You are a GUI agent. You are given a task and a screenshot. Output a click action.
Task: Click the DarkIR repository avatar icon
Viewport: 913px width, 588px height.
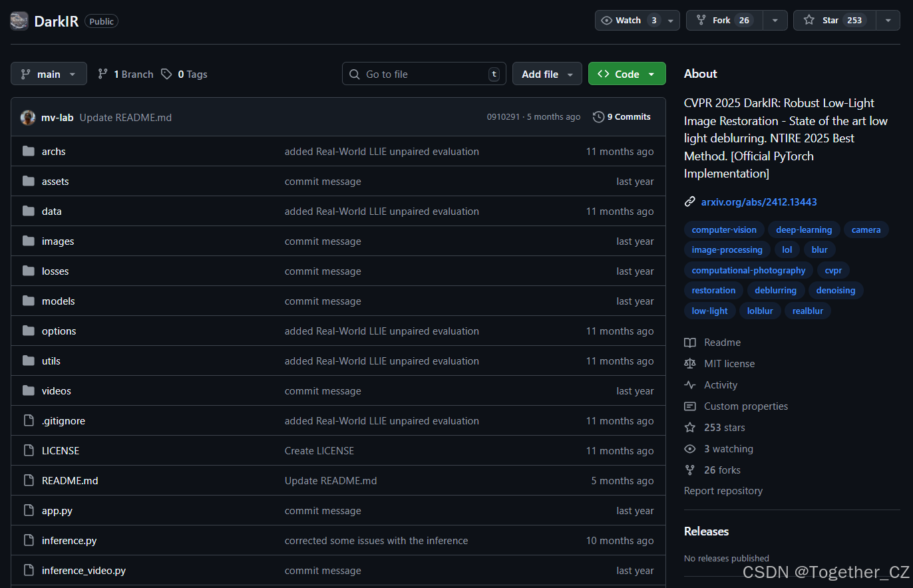coord(19,21)
